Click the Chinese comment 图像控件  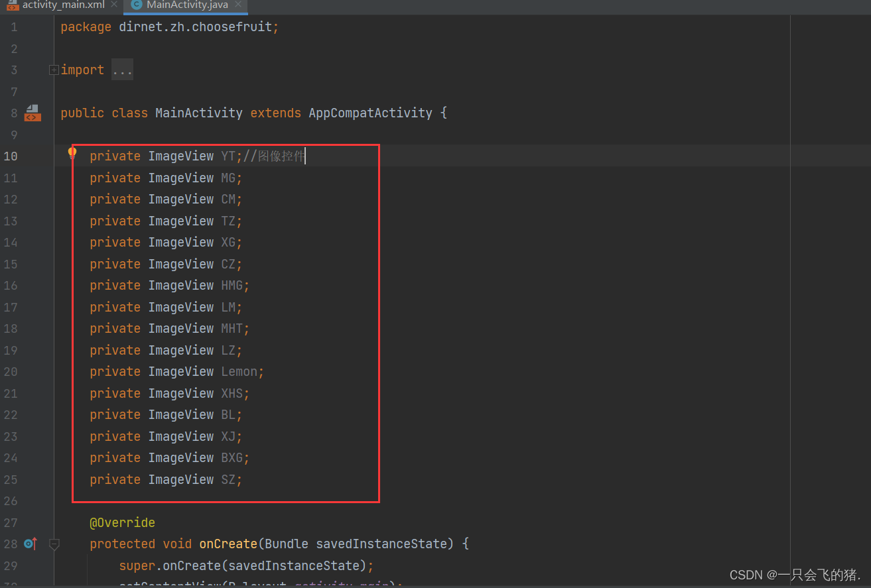[x=281, y=156]
